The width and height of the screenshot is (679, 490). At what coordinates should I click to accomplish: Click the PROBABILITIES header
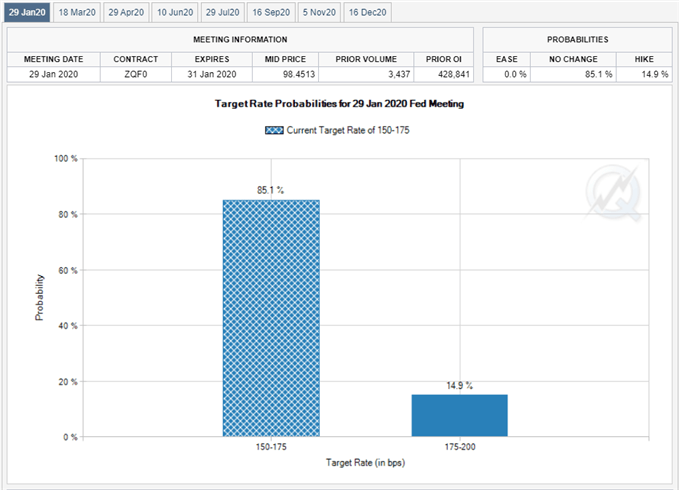pos(577,39)
